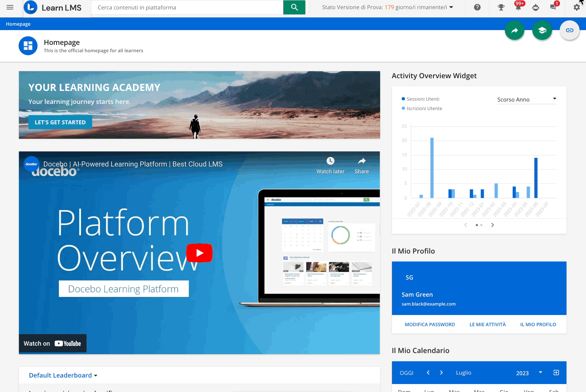Open LE MIE ATTIVITÀ link

[x=488, y=324]
